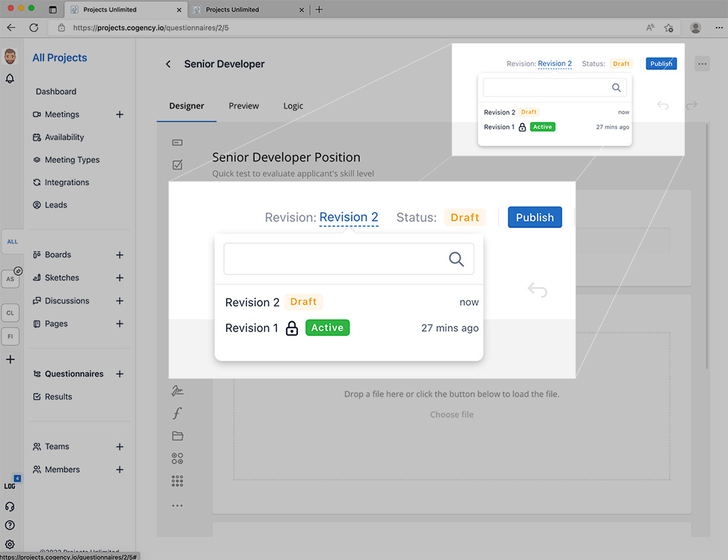
Task: Click the redo arrow icon
Action: point(691,105)
